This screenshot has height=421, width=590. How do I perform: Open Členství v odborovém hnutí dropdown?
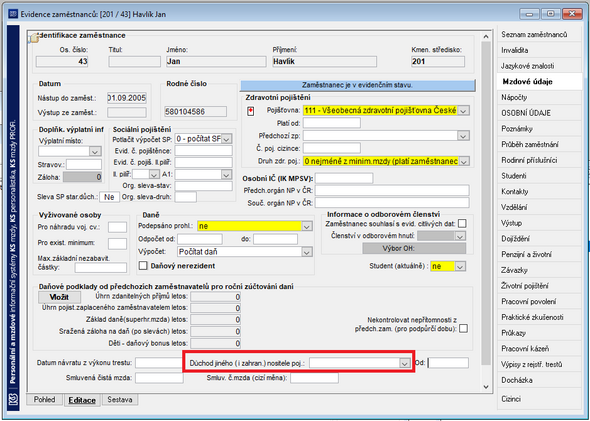460,236
